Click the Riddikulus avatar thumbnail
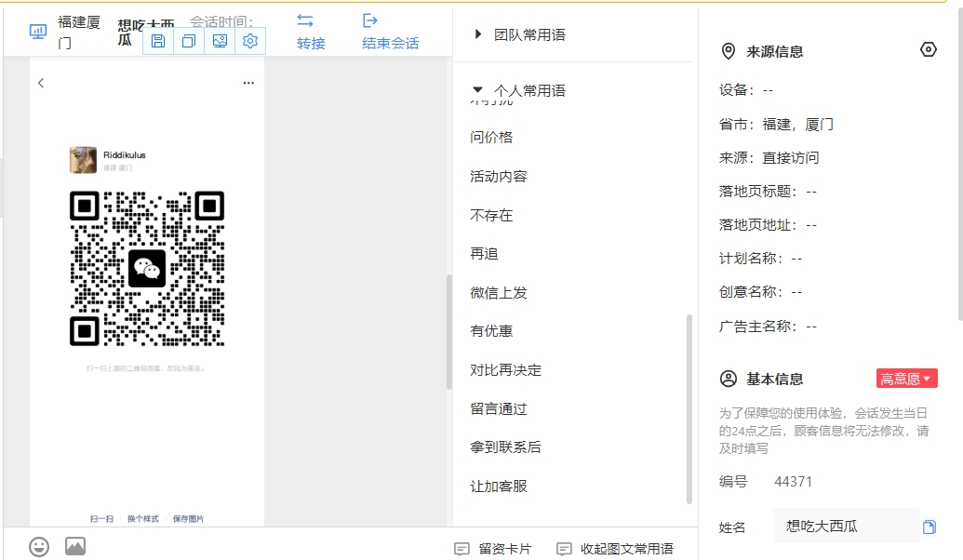 click(x=84, y=160)
